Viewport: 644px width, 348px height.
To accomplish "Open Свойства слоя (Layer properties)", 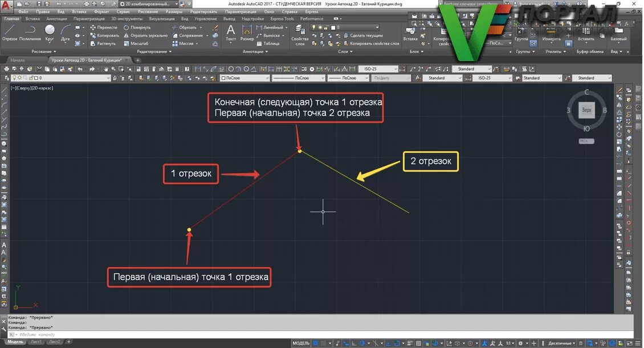I will (x=300, y=35).
